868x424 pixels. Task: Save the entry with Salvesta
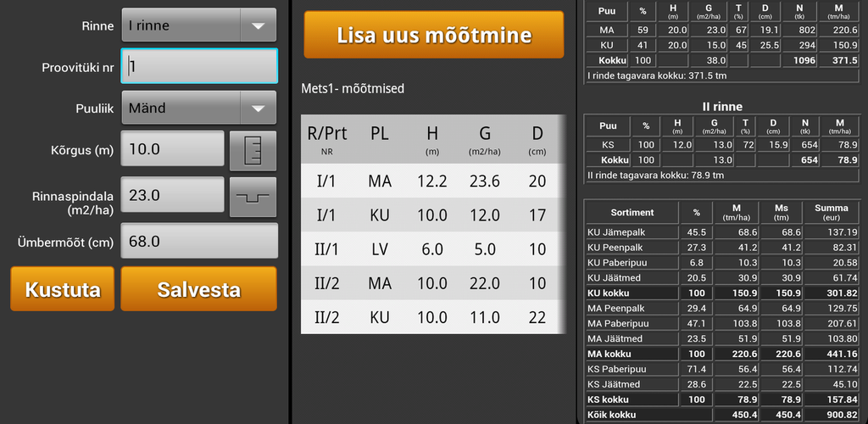coord(198,289)
